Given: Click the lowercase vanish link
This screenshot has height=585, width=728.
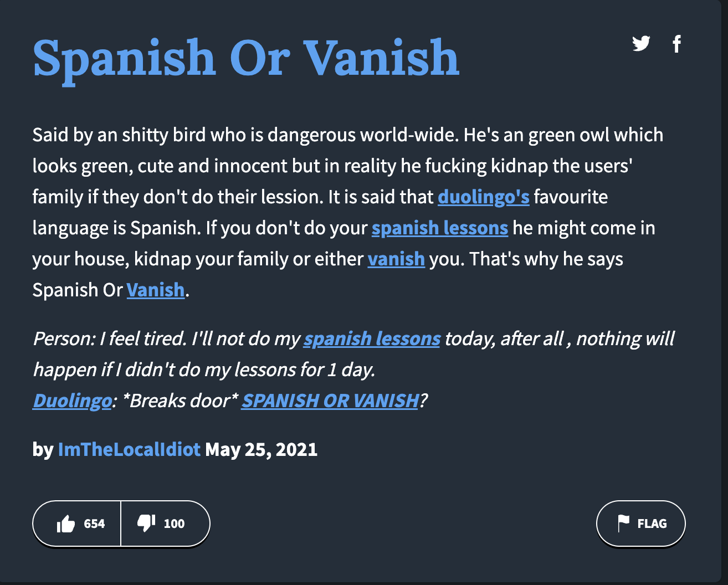Looking at the screenshot, I should [396, 259].
